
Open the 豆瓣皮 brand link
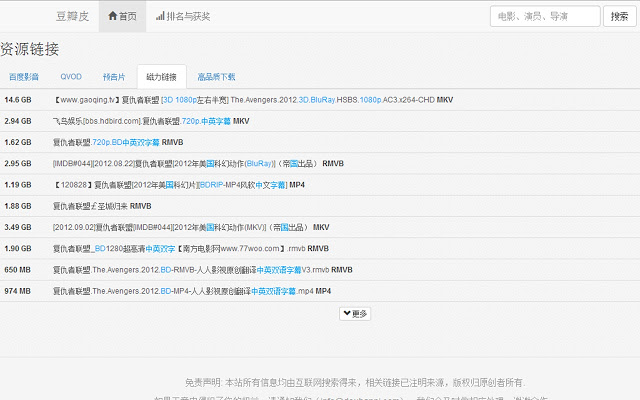pyautogui.click(x=72, y=16)
